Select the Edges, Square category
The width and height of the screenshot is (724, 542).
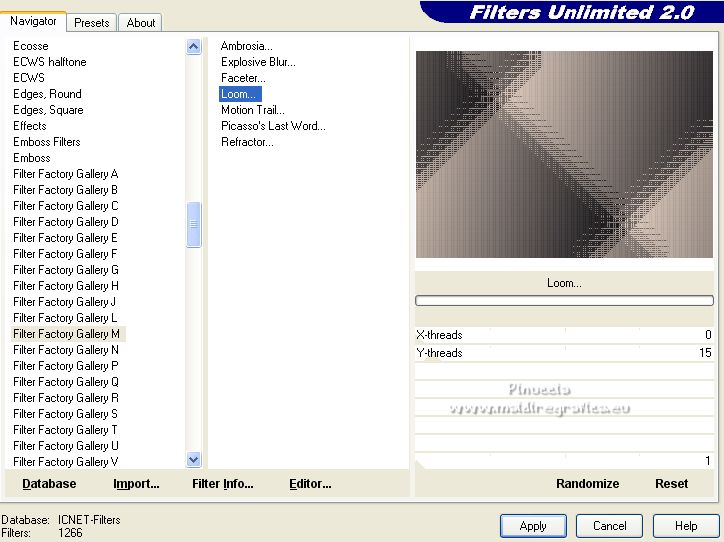tap(48, 110)
